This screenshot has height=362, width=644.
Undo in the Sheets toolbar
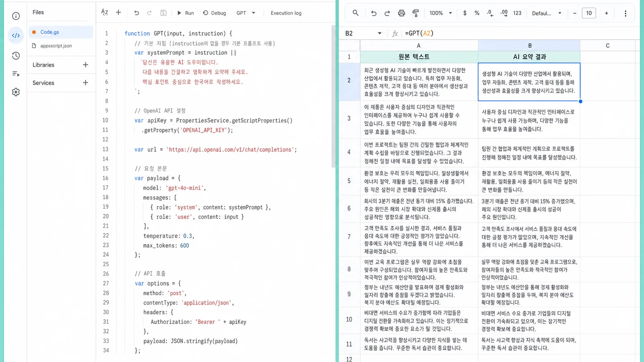(x=374, y=13)
